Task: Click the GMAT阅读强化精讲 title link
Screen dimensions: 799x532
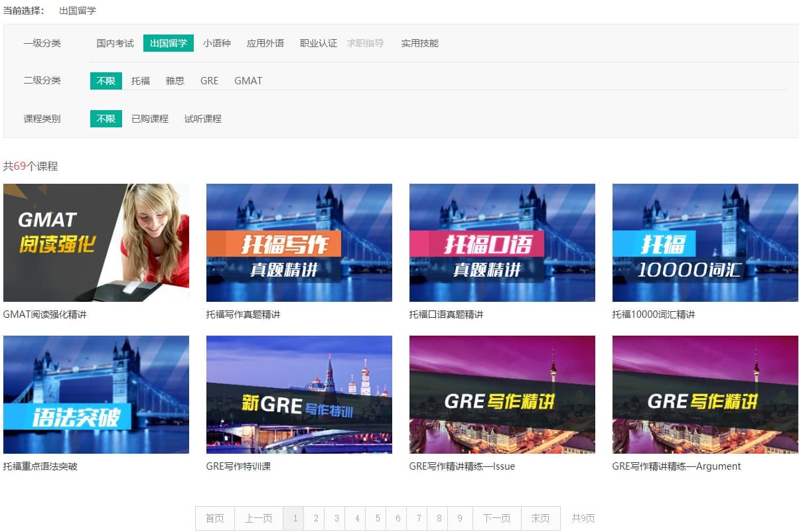Action: [x=45, y=314]
